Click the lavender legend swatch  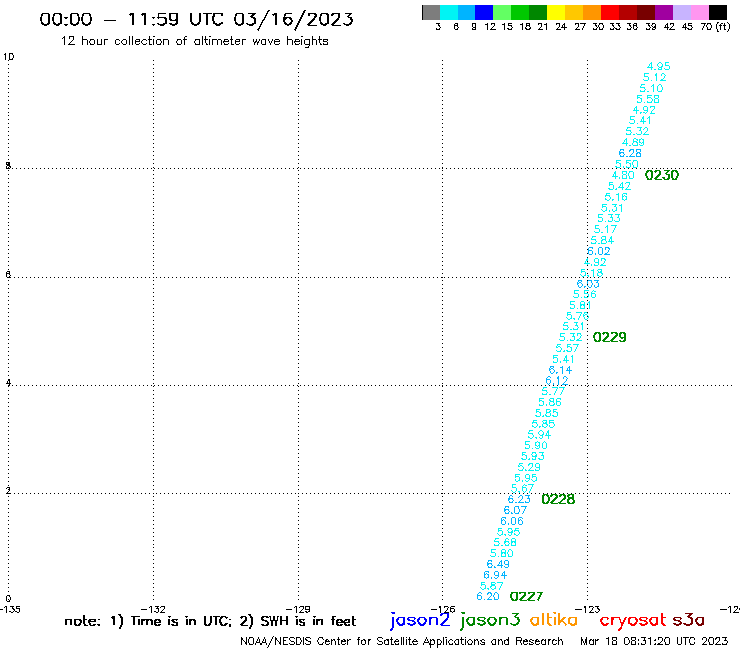coord(681,12)
